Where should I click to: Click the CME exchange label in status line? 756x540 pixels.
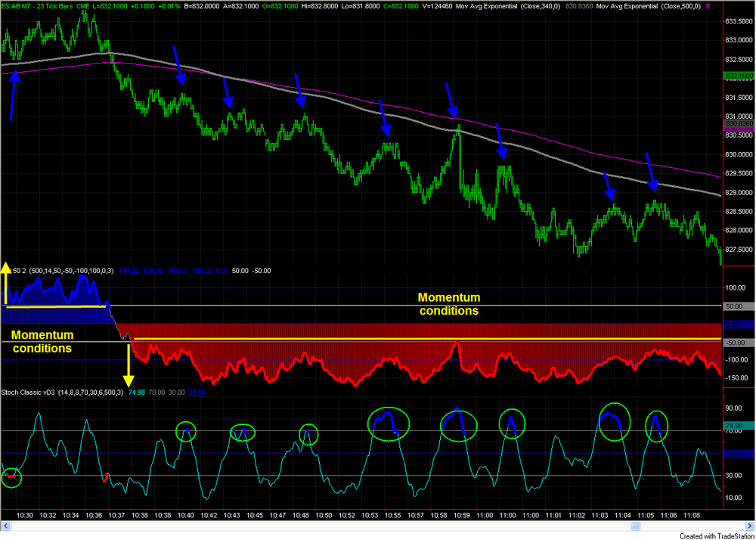point(83,7)
